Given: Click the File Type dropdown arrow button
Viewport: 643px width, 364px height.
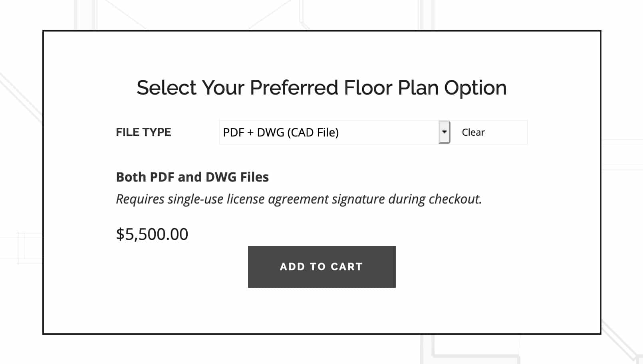Looking at the screenshot, I should tap(444, 132).
